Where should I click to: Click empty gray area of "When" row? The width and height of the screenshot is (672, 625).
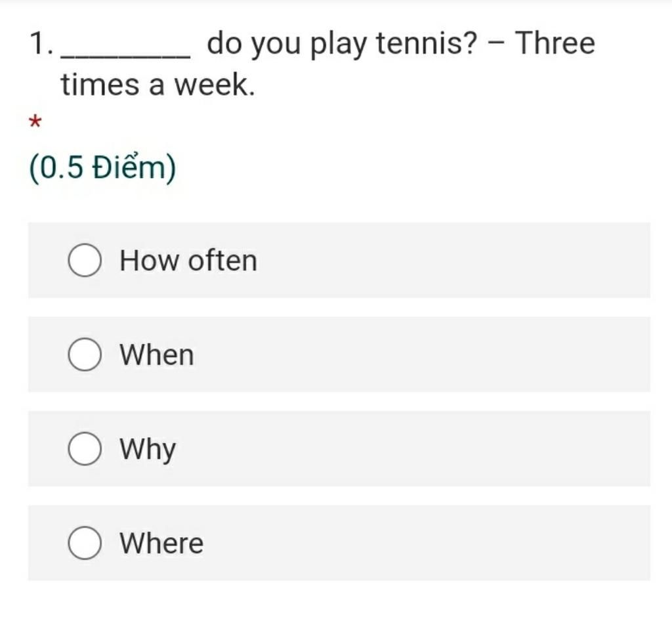tap(429, 355)
